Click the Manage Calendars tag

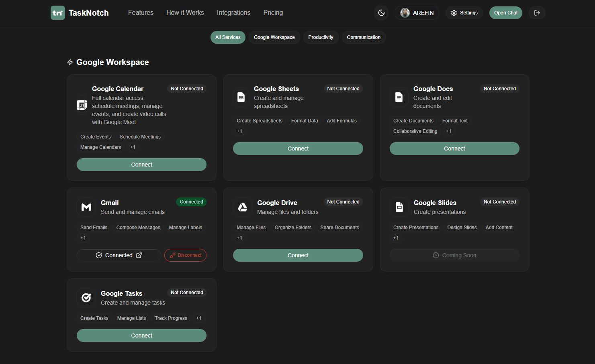tap(100, 147)
